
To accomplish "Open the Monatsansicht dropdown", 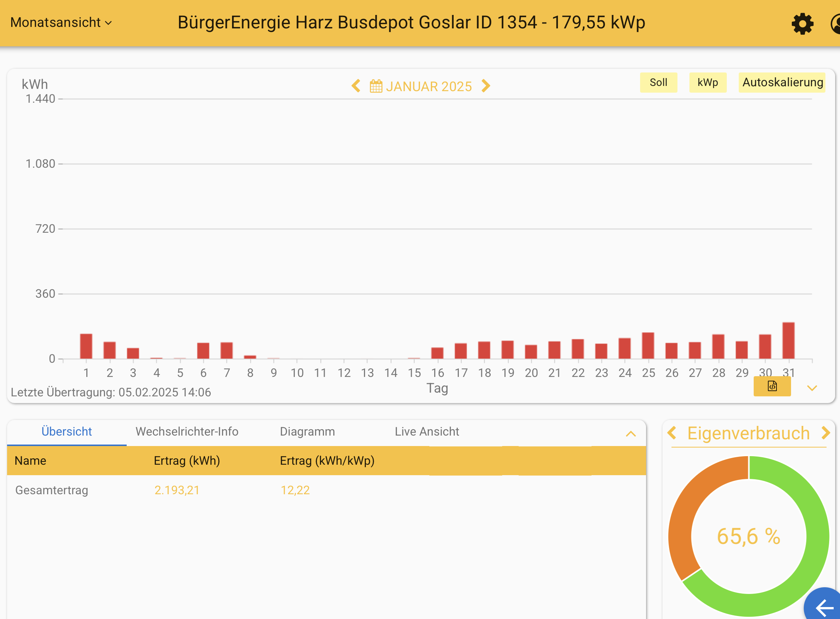I will coord(61,22).
